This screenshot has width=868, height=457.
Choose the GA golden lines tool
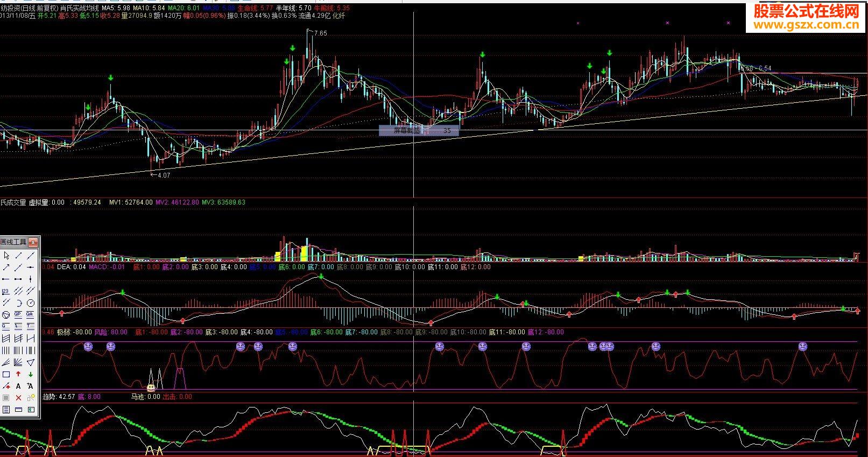pyautogui.click(x=31, y=314)
